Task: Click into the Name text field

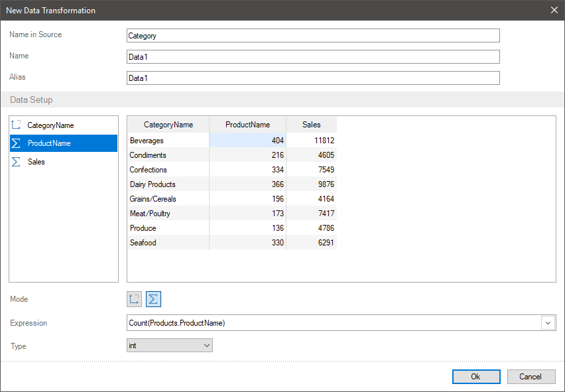Action: [x=312, y=57]
